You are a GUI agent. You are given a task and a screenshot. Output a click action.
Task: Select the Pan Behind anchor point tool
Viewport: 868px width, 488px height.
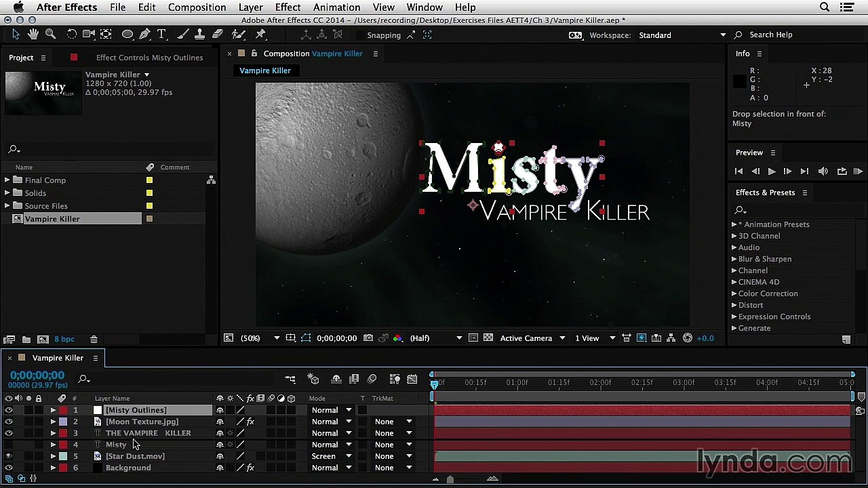[106, 35]
